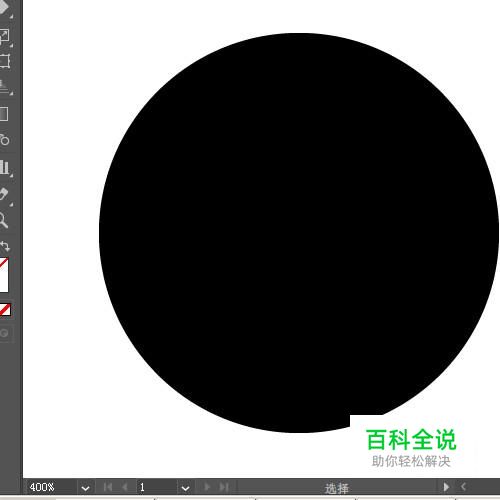Click the artboard number field showing 1
This screenshot has height=500, width=500.
pos(156,487)
